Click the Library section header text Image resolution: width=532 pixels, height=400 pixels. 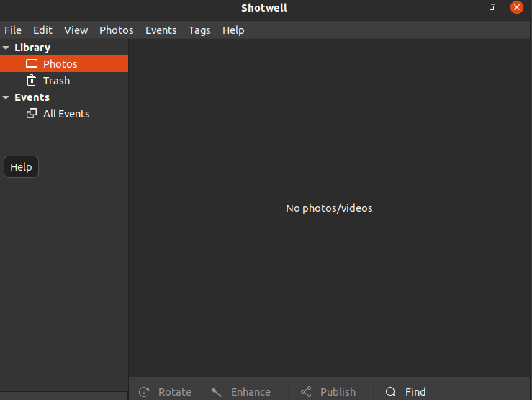pos(32,48)
